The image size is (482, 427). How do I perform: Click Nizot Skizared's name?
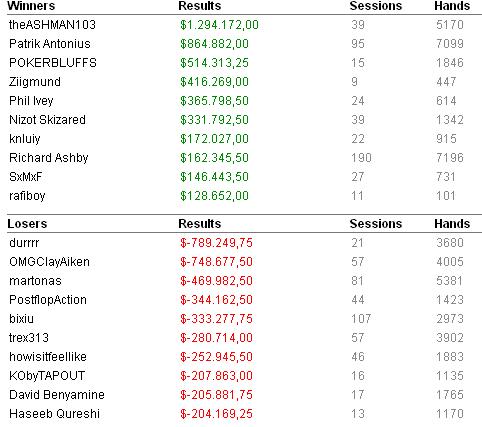(x=47, y=120)
